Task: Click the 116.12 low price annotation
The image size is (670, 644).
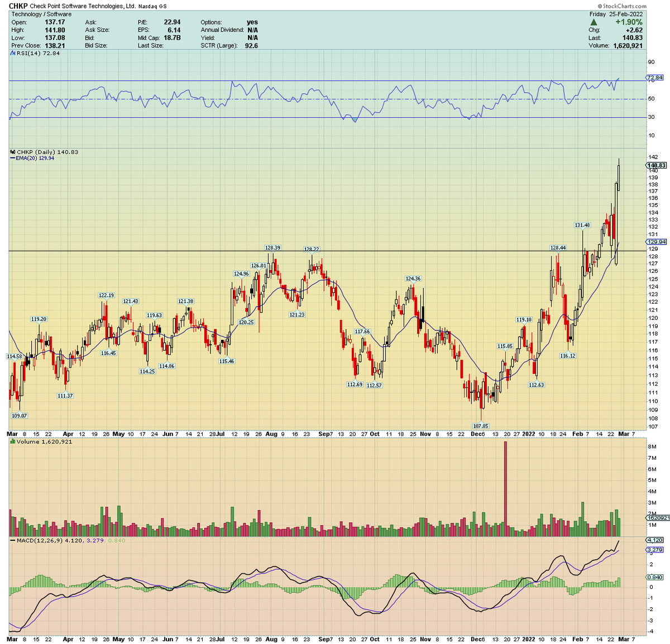Action: click(568, 355)
